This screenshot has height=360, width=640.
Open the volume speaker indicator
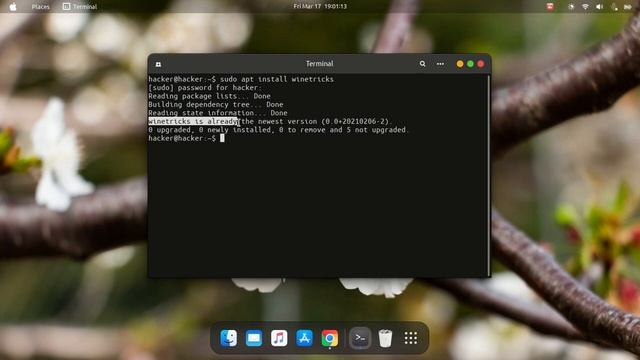tap(599, 7)
